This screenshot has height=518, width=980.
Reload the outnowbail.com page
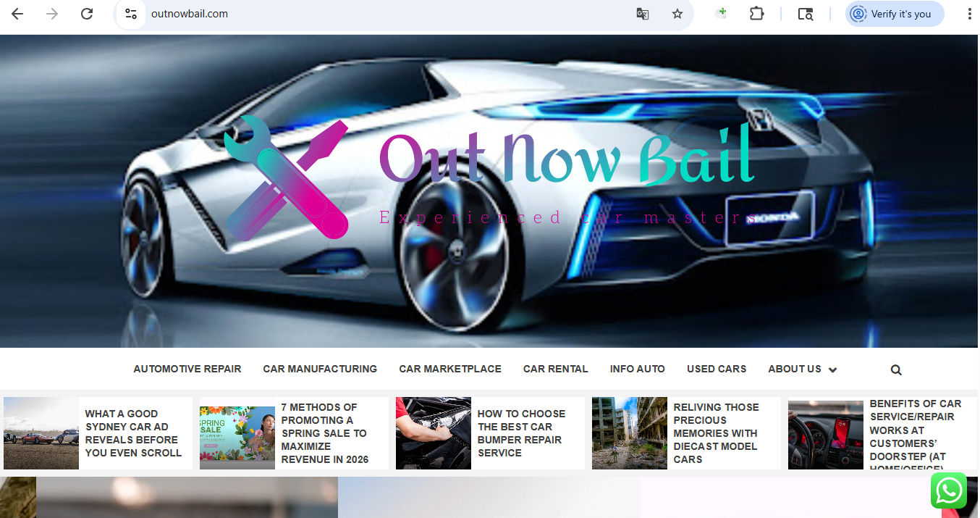point(87,14)
